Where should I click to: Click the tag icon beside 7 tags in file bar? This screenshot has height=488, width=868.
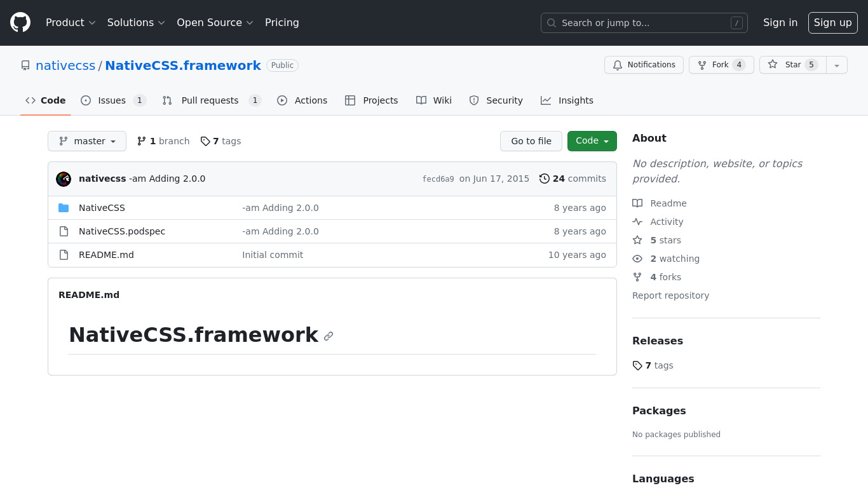point(205,141)
